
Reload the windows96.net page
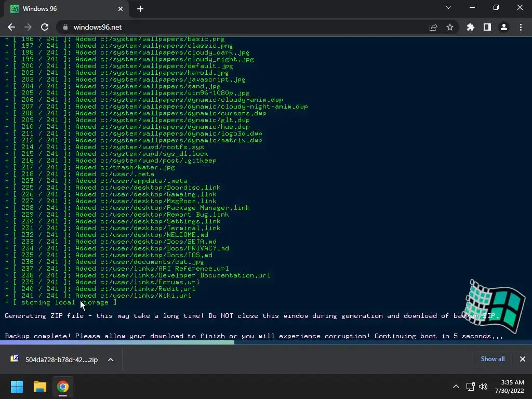[45, 27]
